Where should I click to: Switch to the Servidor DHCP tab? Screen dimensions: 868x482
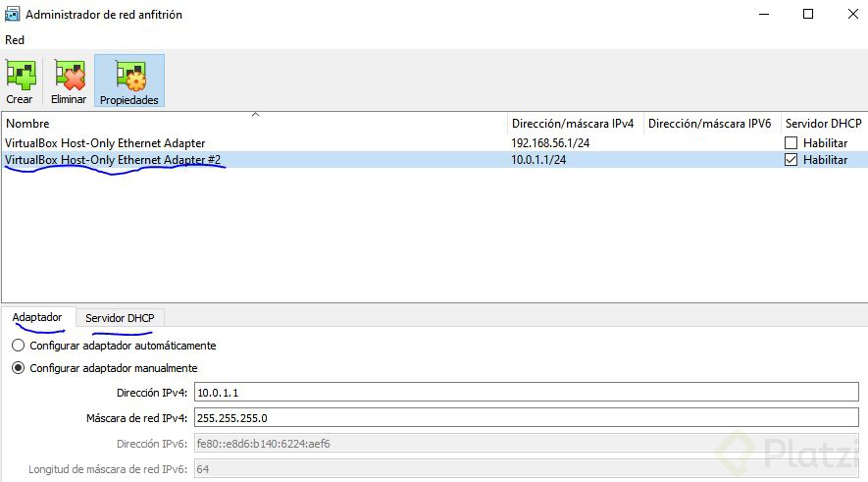pyautogui.click(x=120, y=318)
